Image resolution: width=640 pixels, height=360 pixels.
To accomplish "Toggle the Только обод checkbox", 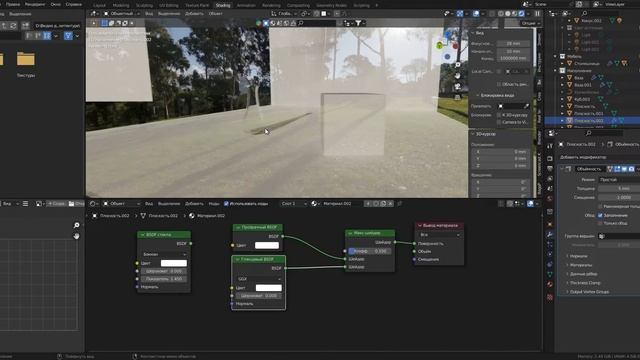I will (x=600, y=223).
